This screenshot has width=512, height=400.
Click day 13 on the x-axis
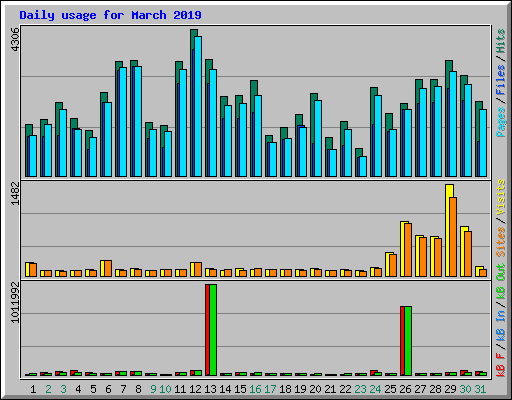(x=210, y=389)
